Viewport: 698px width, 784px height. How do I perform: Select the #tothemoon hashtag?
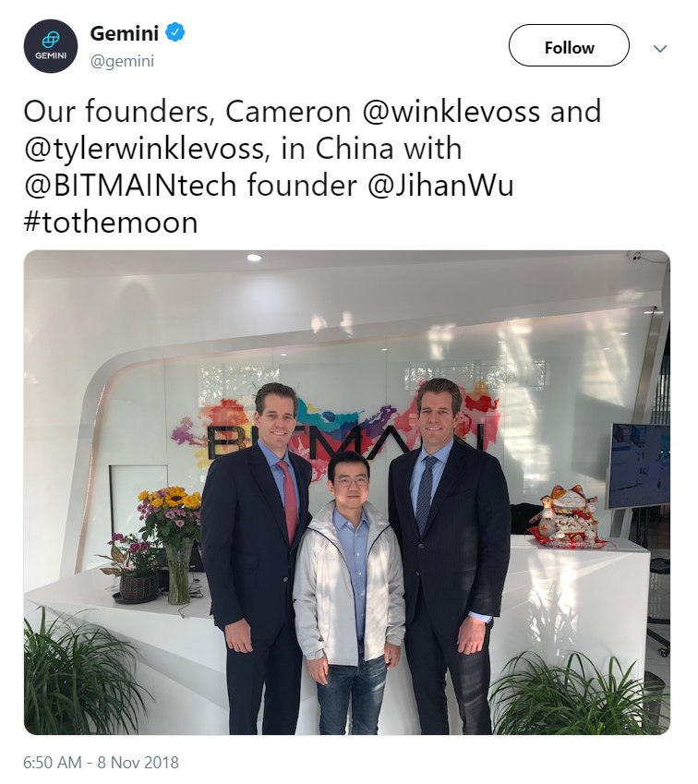[111, 223]
